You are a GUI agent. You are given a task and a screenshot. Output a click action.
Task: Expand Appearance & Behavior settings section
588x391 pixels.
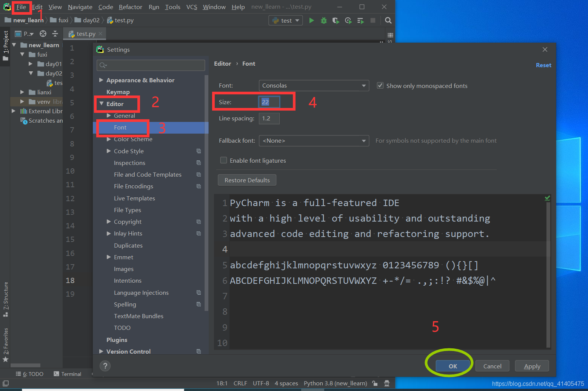coord(101,80)
